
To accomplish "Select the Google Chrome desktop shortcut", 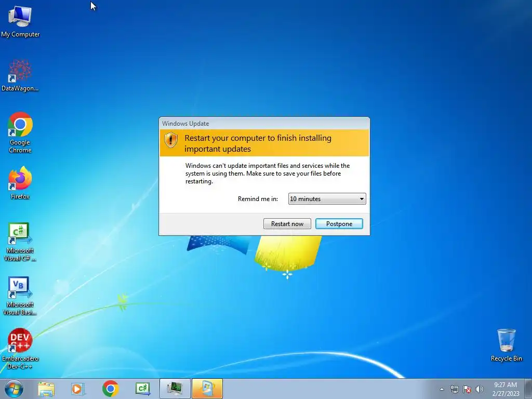I will (x=20, y=132).
